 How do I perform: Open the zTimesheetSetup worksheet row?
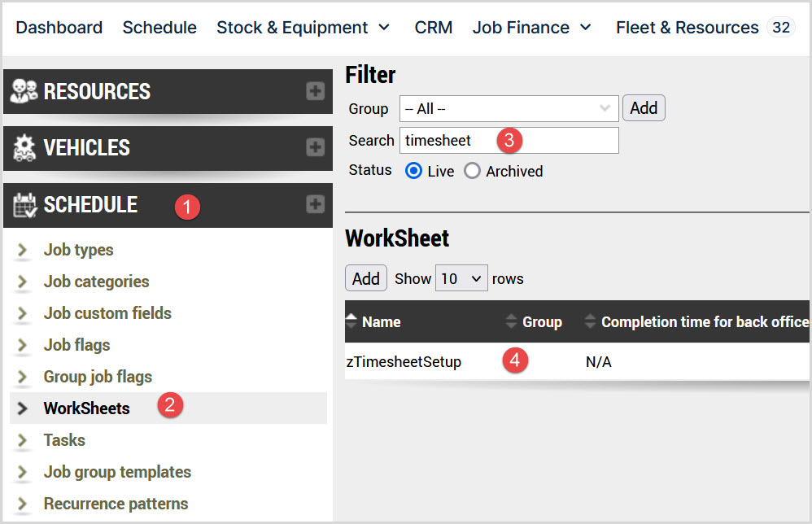click(x=404, y=362)
